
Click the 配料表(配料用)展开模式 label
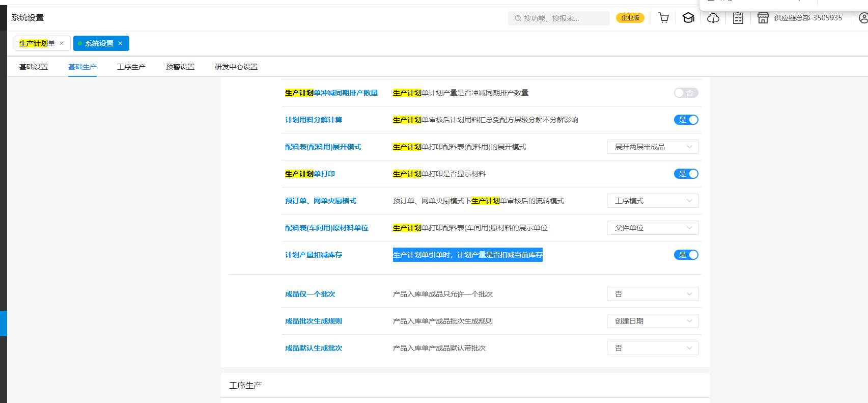coord(323,147)
